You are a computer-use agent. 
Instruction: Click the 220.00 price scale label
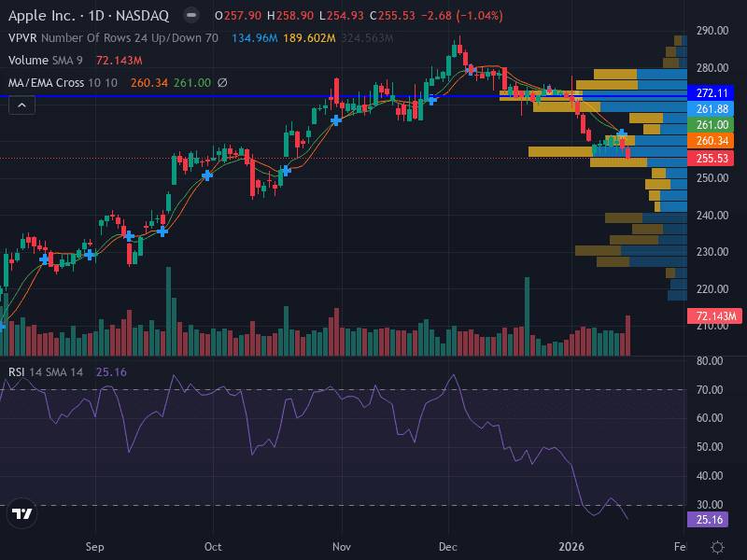coord(712,289)
